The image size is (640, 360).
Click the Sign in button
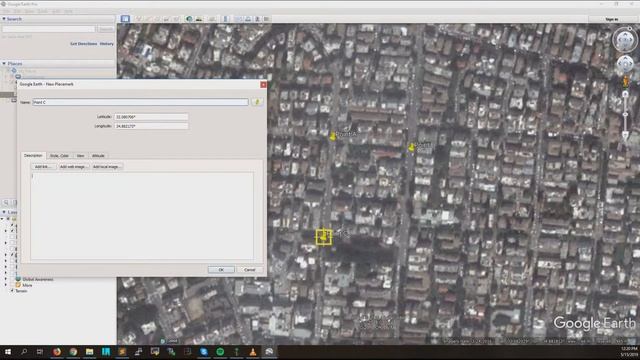coord(611,19)
